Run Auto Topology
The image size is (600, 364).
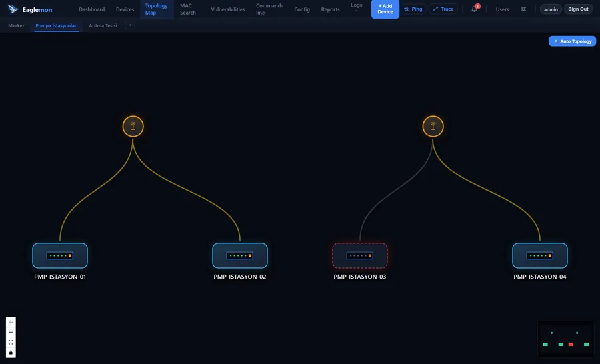pos(573,41)
